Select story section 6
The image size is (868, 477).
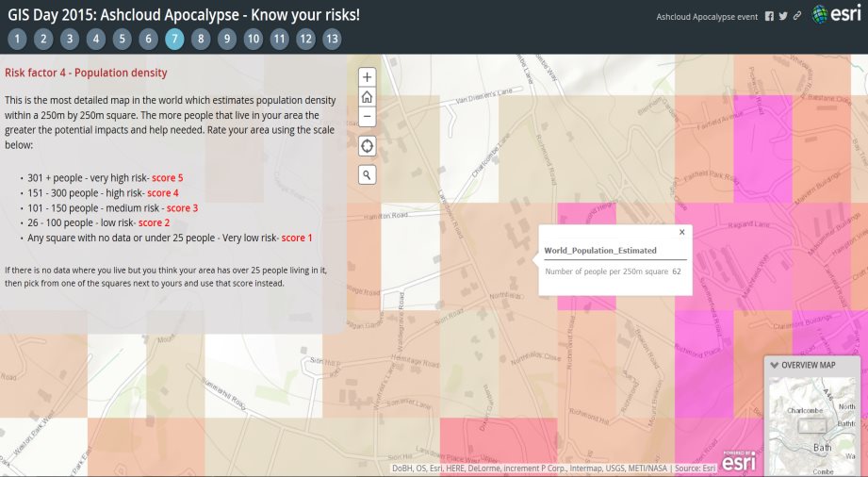(148, 39)
